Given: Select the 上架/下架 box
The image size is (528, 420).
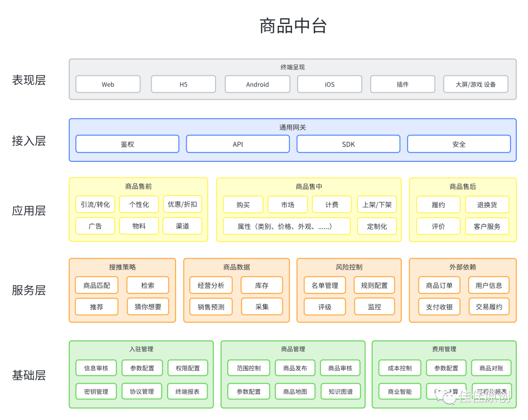Looking at the screenshot, I should coord(377,204).
